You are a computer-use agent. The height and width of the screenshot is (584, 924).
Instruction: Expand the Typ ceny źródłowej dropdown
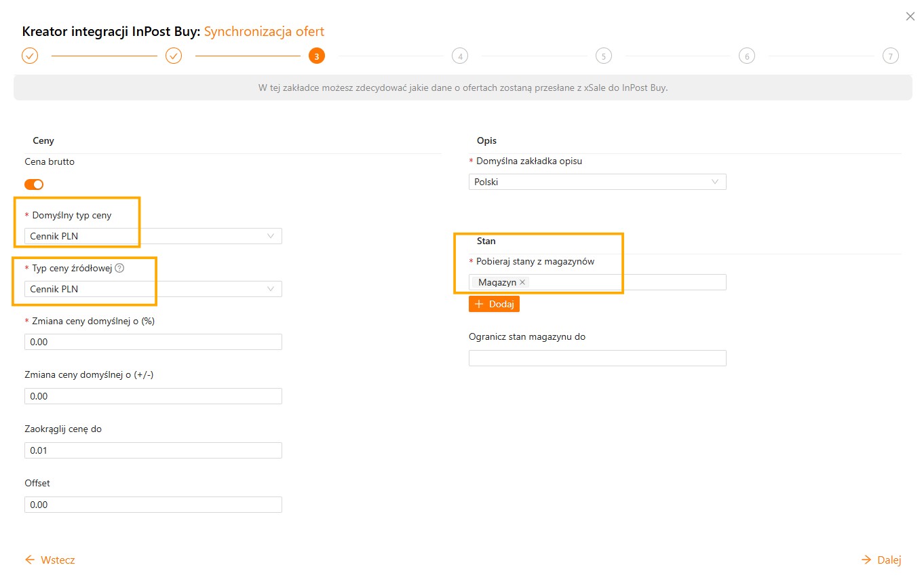(x=153, y=289)
